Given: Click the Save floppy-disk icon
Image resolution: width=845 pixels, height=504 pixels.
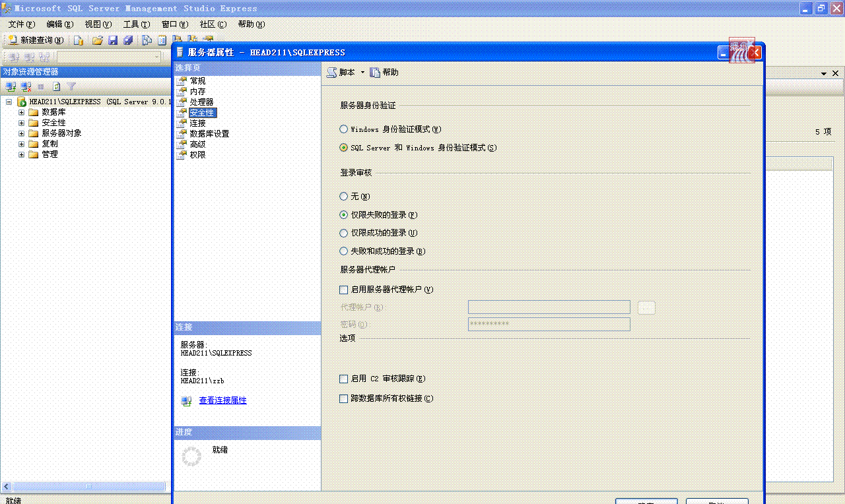Looking at the screenshot, I should tap(113, 40).
